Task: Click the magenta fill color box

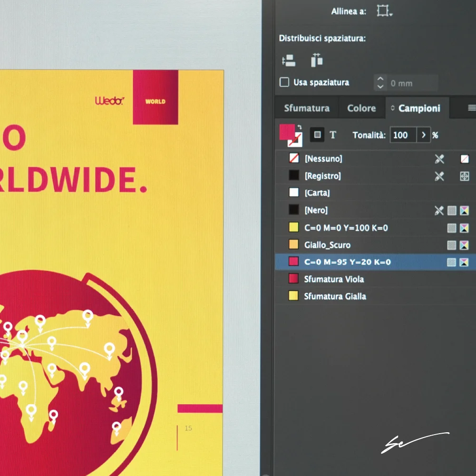Action: pos(287,132)
